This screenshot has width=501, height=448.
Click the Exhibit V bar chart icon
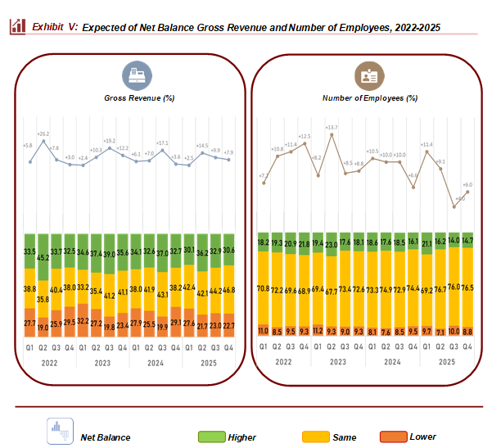17,27
